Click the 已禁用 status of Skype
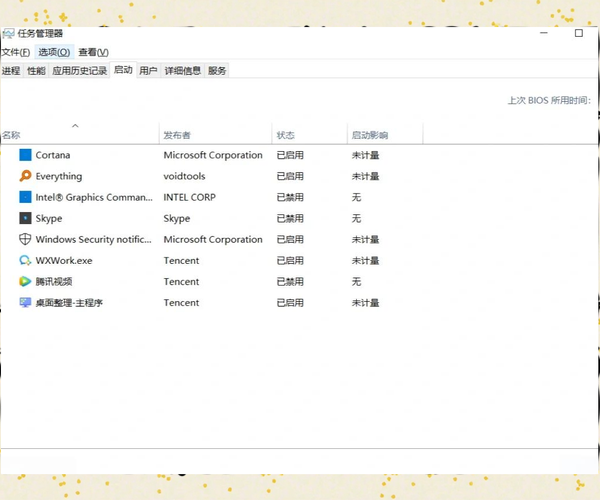This screenshot has height=500, width=600. click(290, 218)
